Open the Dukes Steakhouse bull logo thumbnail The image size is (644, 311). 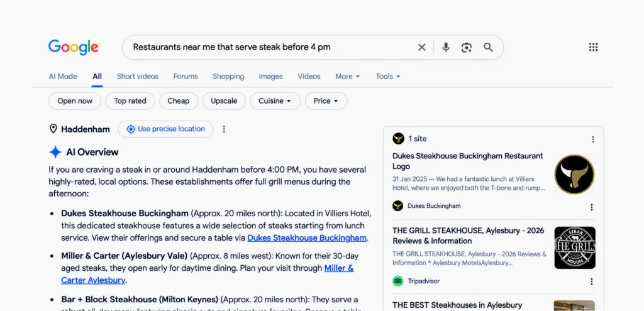[x=575, y=175]
